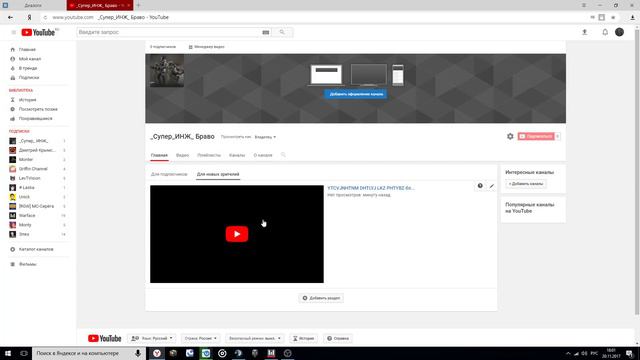Open the Griffin Channel subscription
The image size is (640, 360).
33,169
